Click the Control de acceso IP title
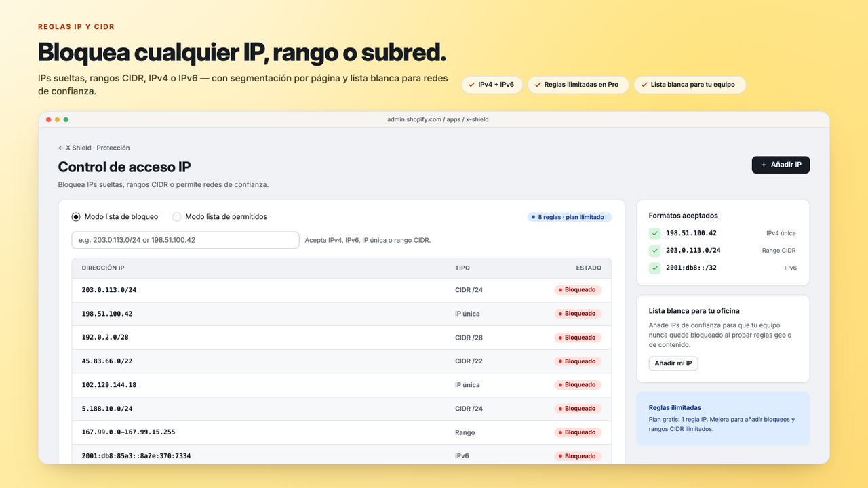 (124, 167)
